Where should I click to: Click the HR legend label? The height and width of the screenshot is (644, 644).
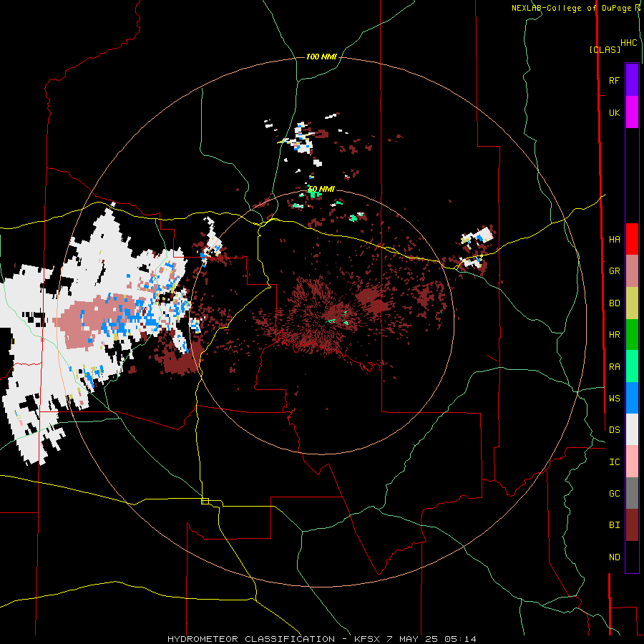pyautogui.click(x=614, y=334)
